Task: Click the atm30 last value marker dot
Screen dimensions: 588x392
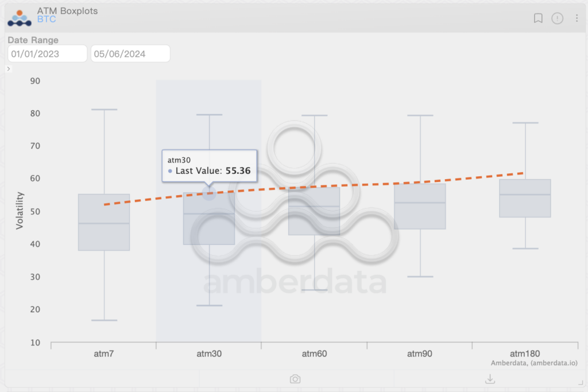Action: (x=210, y=194)
